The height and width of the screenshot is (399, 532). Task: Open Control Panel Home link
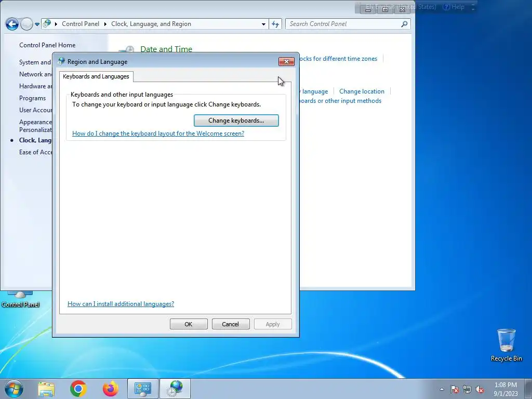[47, 45]
